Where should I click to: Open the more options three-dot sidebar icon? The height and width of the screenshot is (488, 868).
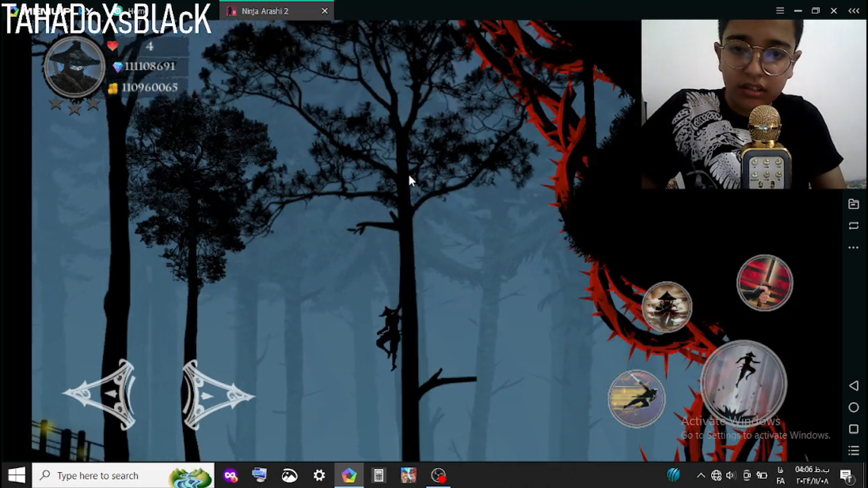tap(854, 248)
